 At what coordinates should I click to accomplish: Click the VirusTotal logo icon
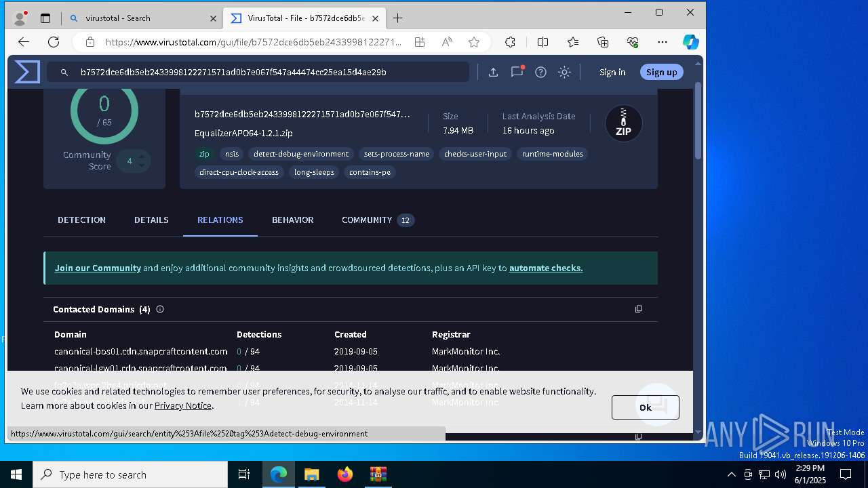click(27, 72)
